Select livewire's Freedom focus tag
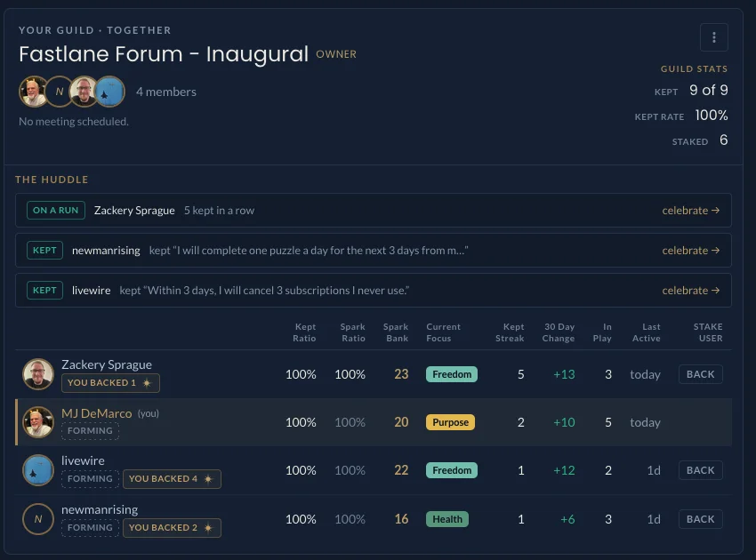Image resolution: width=756 pixels, height=560 pixels. 452,470
